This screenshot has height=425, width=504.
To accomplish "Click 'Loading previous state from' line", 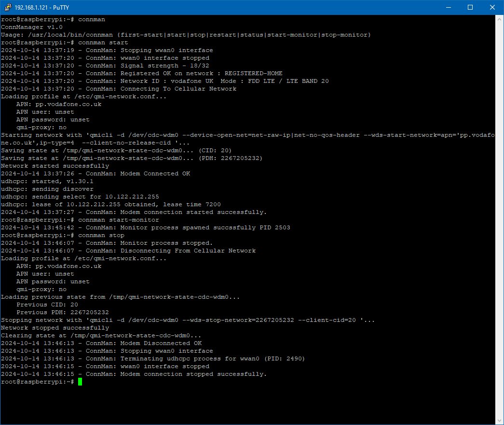I will (120, 297).
